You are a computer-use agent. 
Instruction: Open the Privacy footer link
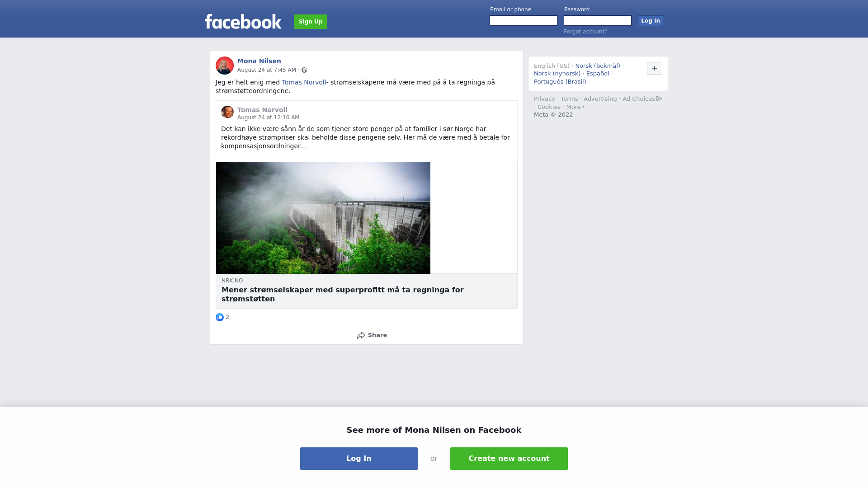[x=544, y=99]
